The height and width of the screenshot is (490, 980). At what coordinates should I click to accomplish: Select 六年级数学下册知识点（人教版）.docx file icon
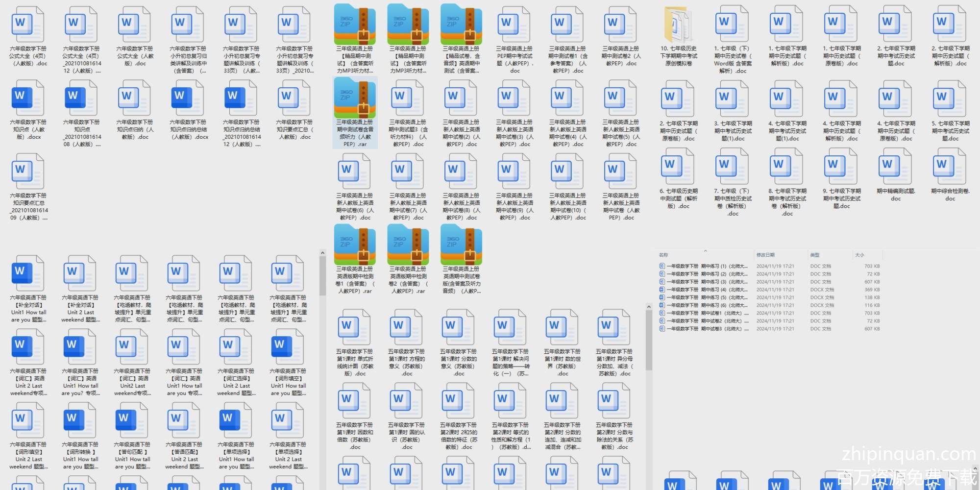click(28, 99)
